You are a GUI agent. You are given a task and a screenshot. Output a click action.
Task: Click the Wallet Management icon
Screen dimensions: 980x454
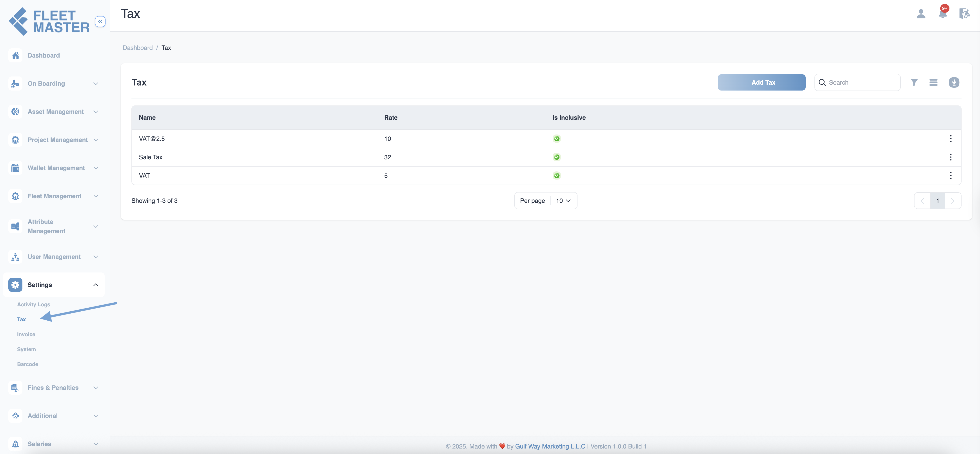(x=15, y=168)
